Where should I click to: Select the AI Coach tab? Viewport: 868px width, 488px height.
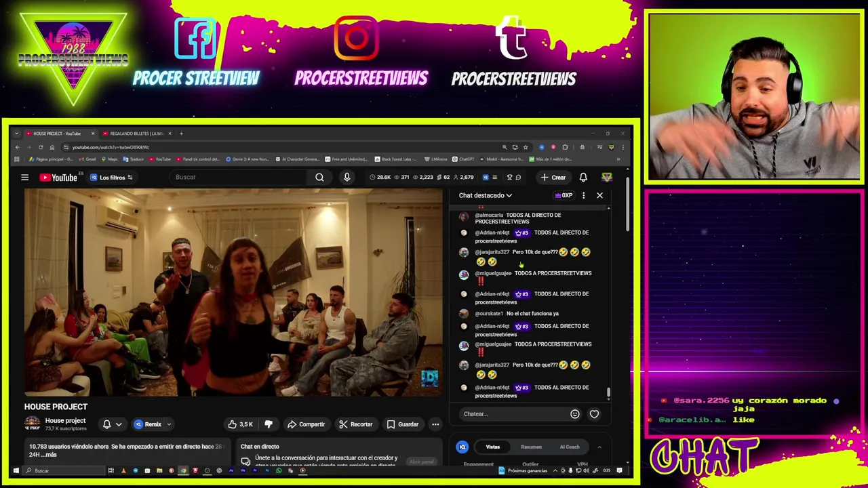570,447
